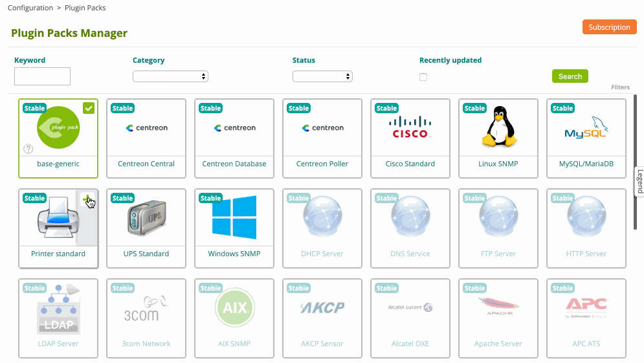Image resolution: width=644 pixels, height=363 pixels.
Task: Open the Status dropdown
Action: coord(322,76)
